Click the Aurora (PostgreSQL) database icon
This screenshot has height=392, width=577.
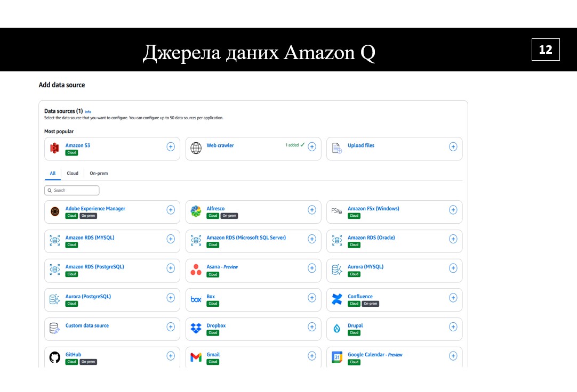(55, 299)
